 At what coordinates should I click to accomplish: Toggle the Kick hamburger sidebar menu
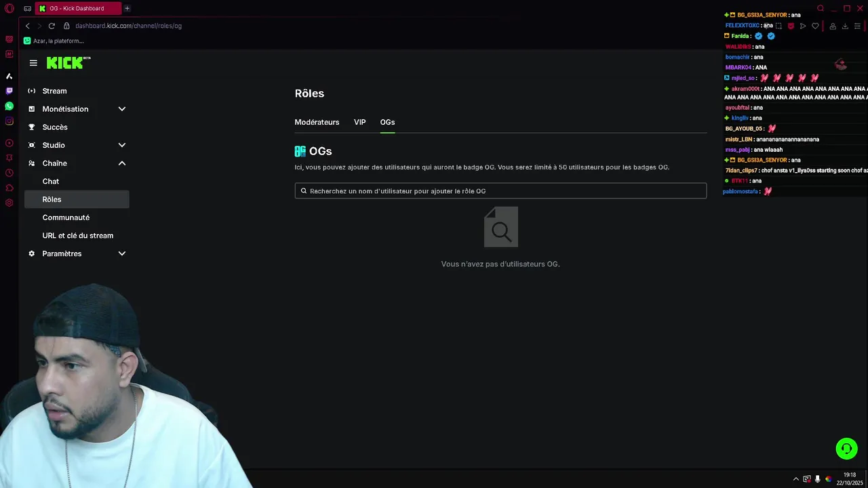33,63
